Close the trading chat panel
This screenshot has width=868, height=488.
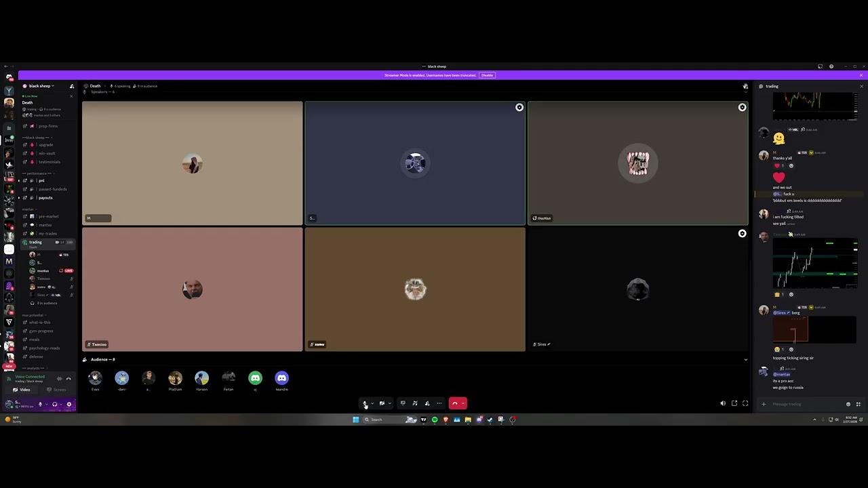[861, 86]
